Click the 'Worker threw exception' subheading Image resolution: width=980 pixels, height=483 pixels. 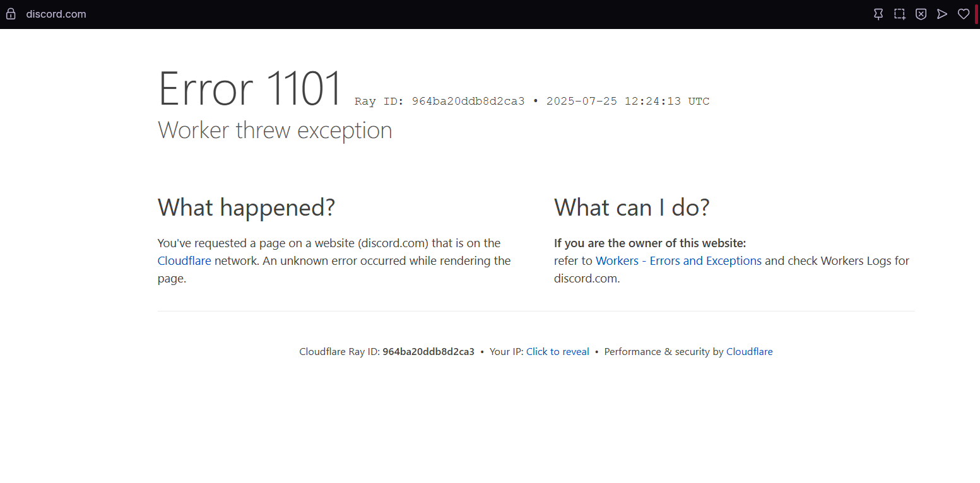coord(275,131)
